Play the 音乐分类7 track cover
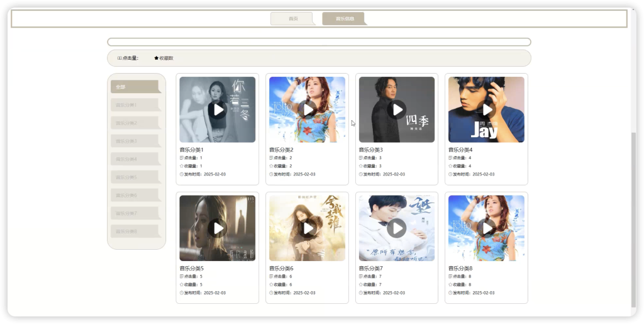 (397, 228)
